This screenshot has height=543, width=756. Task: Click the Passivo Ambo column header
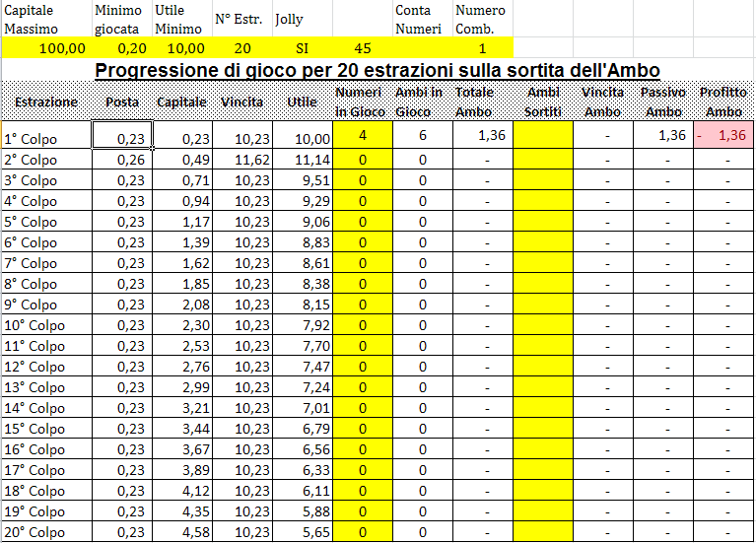point(663,102)
